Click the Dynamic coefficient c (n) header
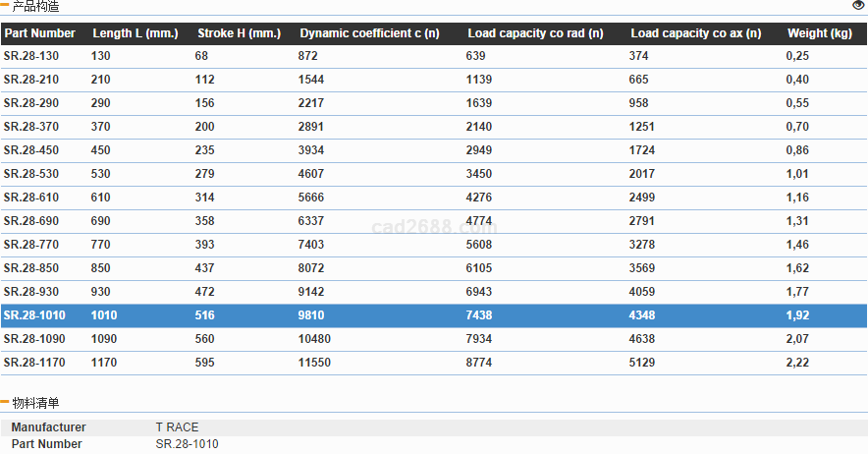Viewport: 868px width, 454px height. point(369,33)
